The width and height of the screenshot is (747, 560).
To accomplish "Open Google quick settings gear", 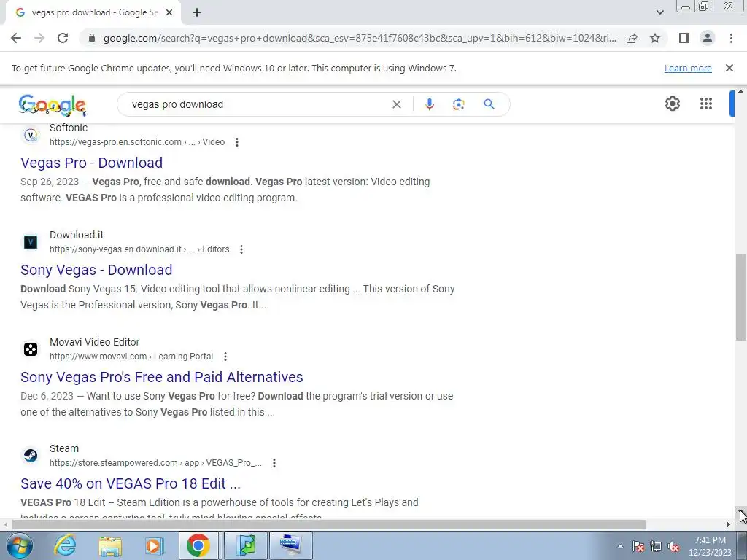I will (672, 104).
